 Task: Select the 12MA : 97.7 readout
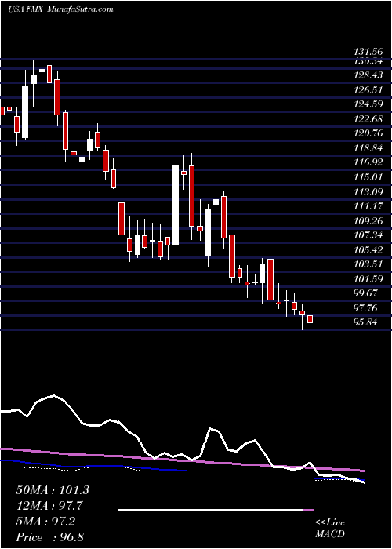[49, 506]
